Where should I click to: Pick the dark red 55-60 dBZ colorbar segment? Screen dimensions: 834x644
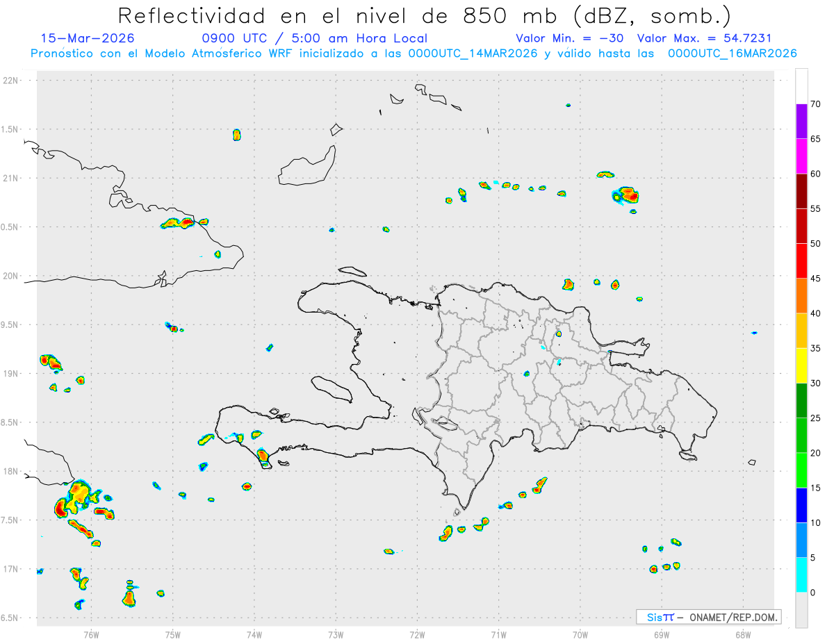(x=801, y=191)
